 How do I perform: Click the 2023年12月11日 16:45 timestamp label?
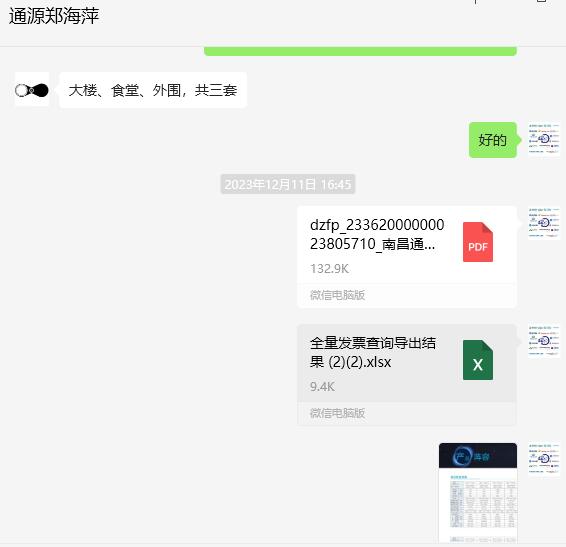coord(288,184)
